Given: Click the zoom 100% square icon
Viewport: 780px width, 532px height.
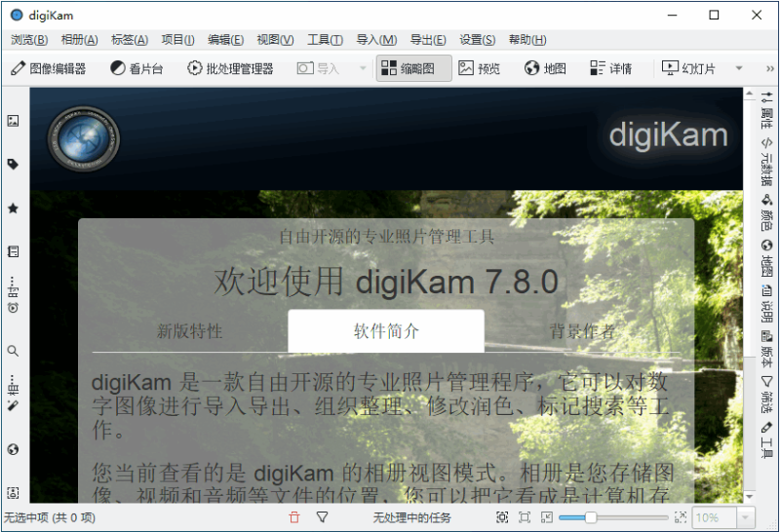Looking at the screenshot, I should tap(525, 517).
